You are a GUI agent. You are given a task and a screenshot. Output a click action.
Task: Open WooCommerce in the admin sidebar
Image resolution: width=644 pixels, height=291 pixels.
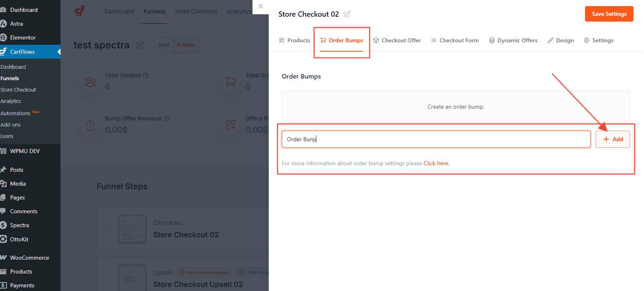pos(30,258)
